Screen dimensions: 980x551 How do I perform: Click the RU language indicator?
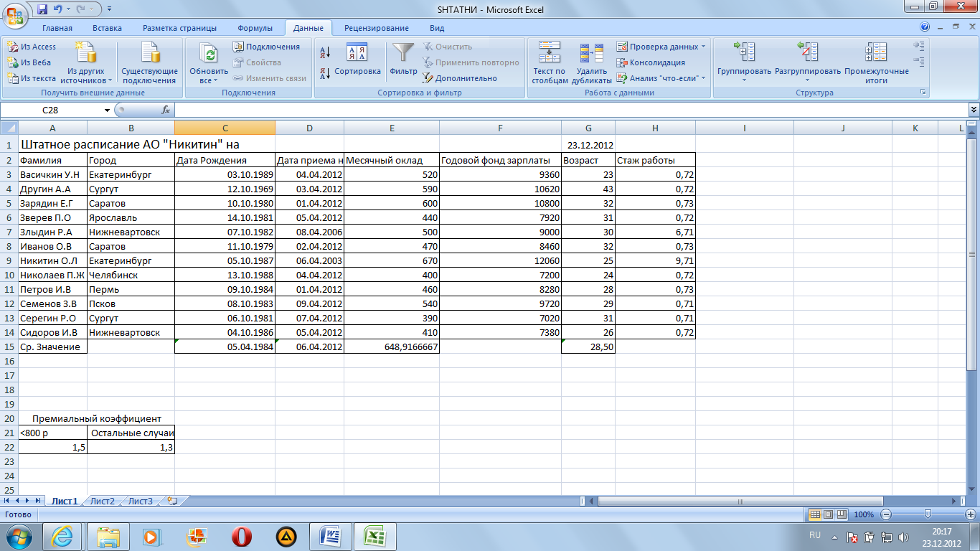(x=815, y=535)
